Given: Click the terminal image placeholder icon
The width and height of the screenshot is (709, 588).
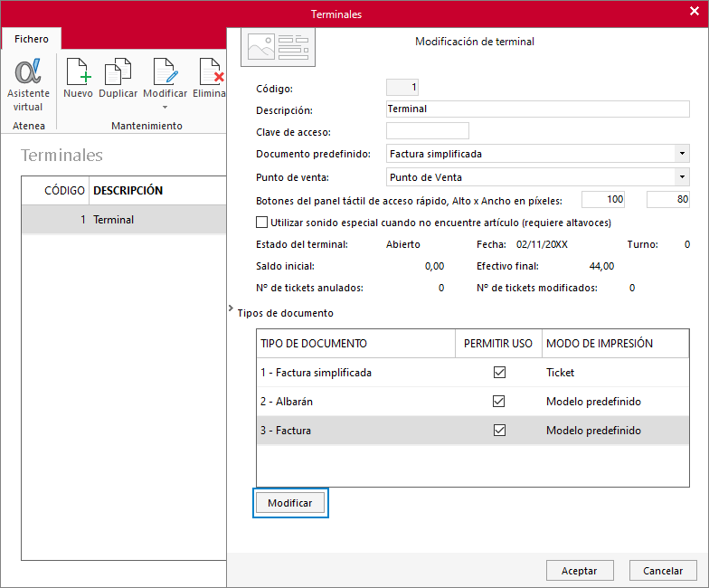Looking at the screenshot, I should point(279,47).
